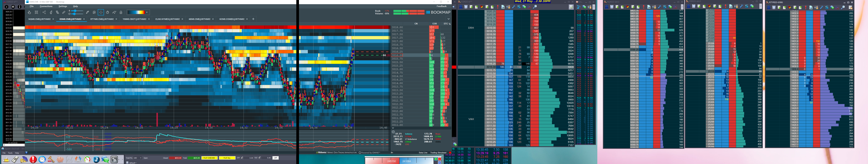Open the gears settings icon in Jigsaw daytradr
This screenshot has width=868, height=164.
(x=115, y=160)
